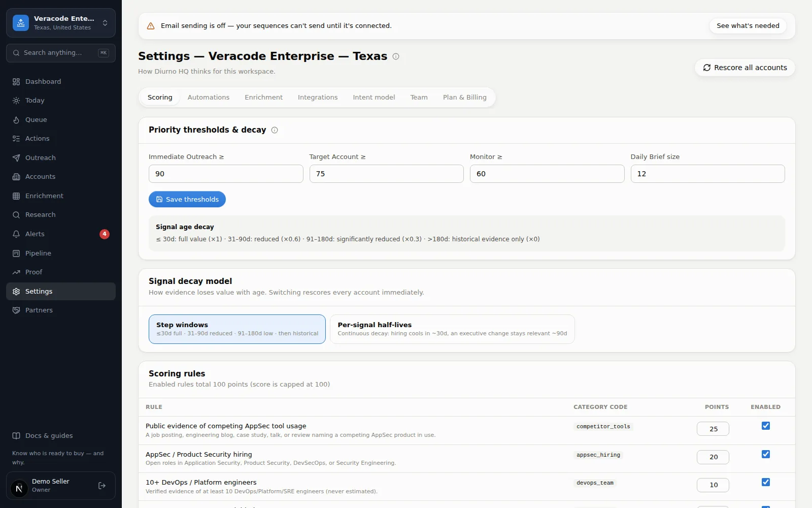Image resolution: width=812 pixels, height=508 pixels.
Task: Focus the Search anything field
Action: click(x=61, y=53)
